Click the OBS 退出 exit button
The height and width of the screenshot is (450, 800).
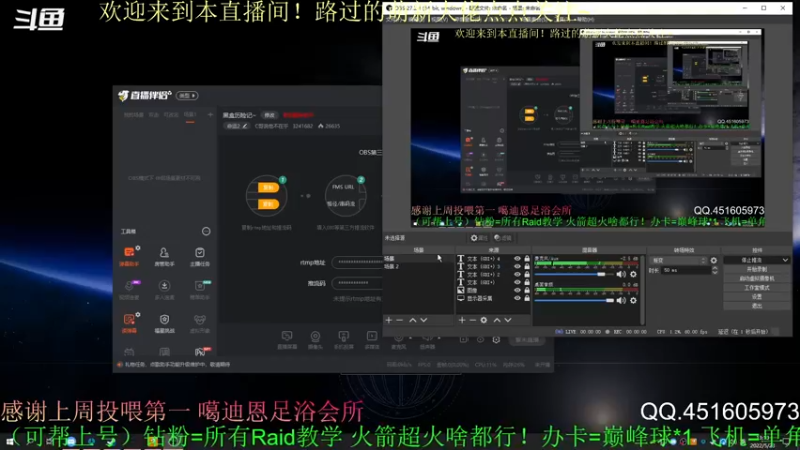click(x=757, y=306)
